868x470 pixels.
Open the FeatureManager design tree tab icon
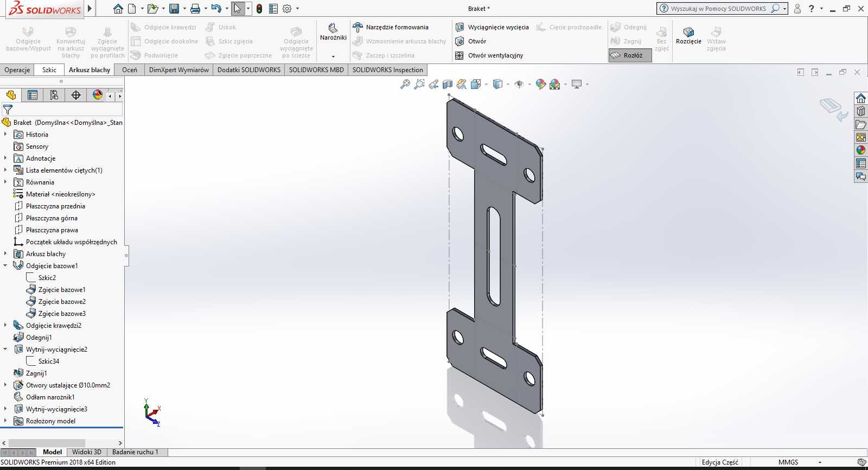pyautogui.click(x=11, y=95)
